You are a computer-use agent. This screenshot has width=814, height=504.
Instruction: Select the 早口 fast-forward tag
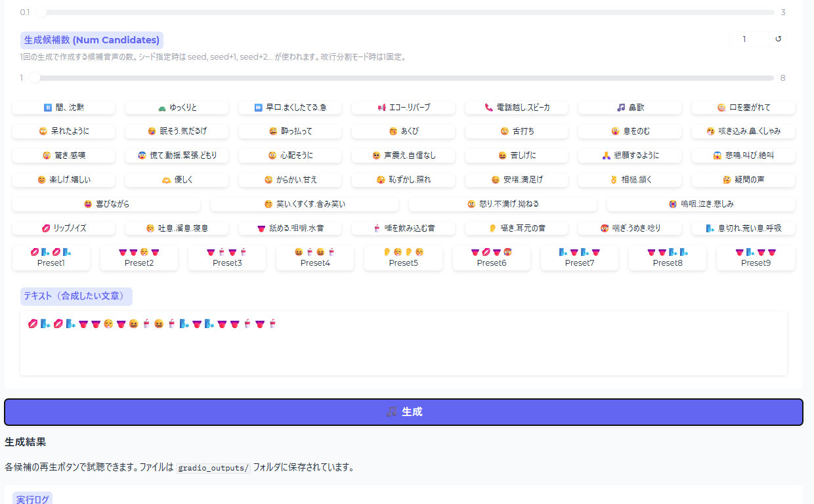pos(289,108)
